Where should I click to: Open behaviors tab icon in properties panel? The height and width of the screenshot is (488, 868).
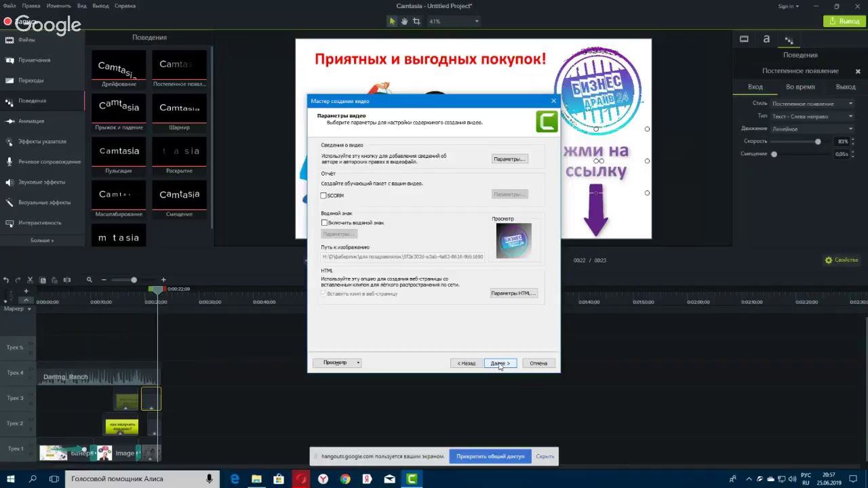point(789,40)
